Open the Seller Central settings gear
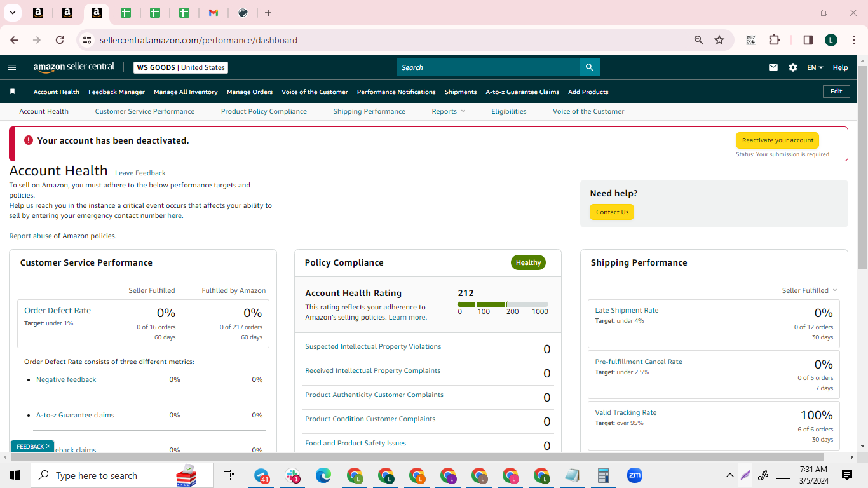 (x=793, y=67)
